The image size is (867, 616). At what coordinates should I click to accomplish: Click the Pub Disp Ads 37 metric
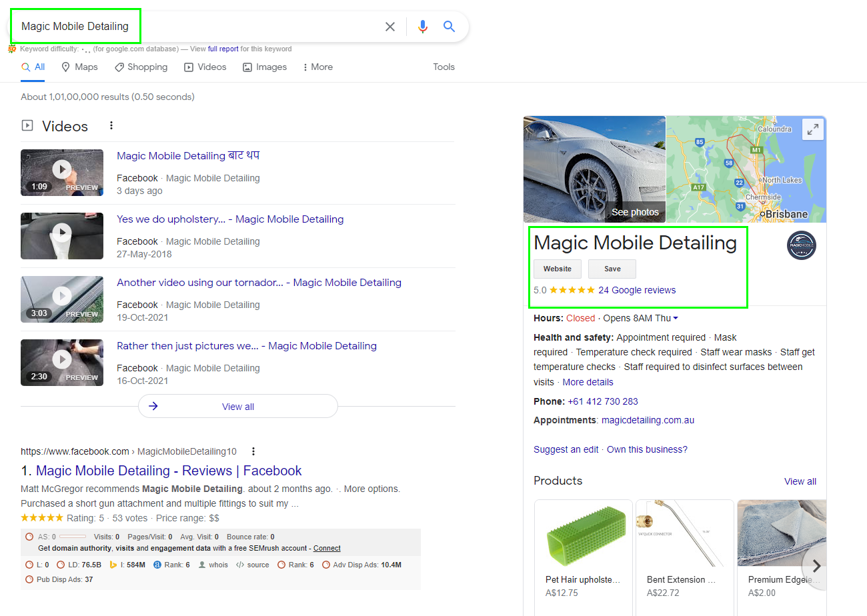click(x=59, y=579)
